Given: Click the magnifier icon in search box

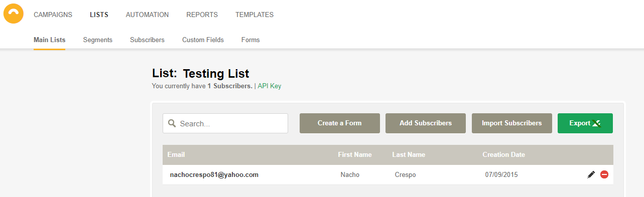Looking at the screenshot, I should (172, 123).
